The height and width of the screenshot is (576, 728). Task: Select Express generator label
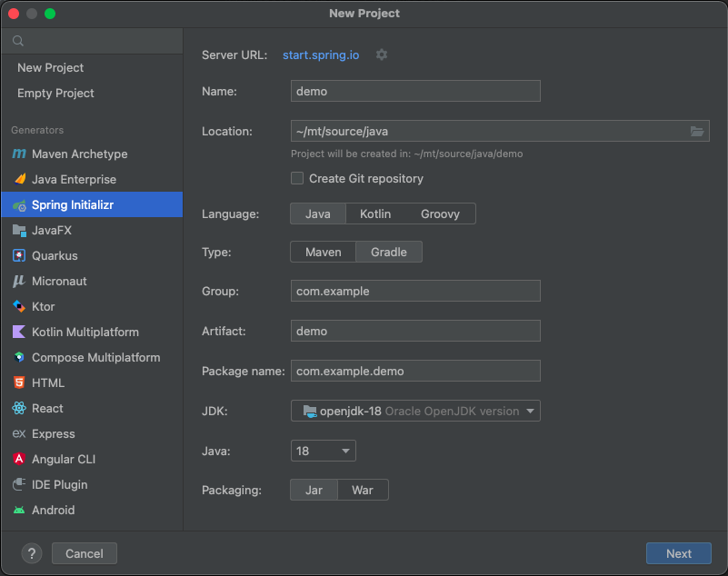click(x=54, y=434)
